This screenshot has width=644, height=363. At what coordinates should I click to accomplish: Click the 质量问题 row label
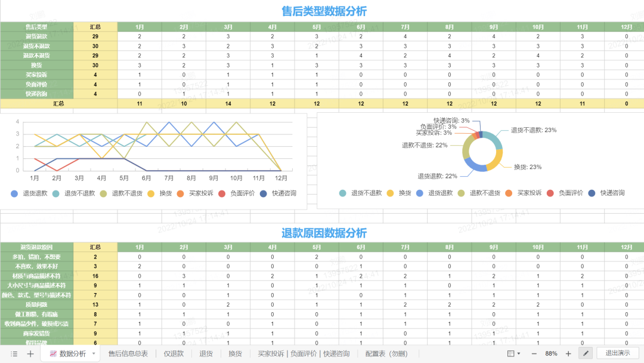tap(36, 304)
